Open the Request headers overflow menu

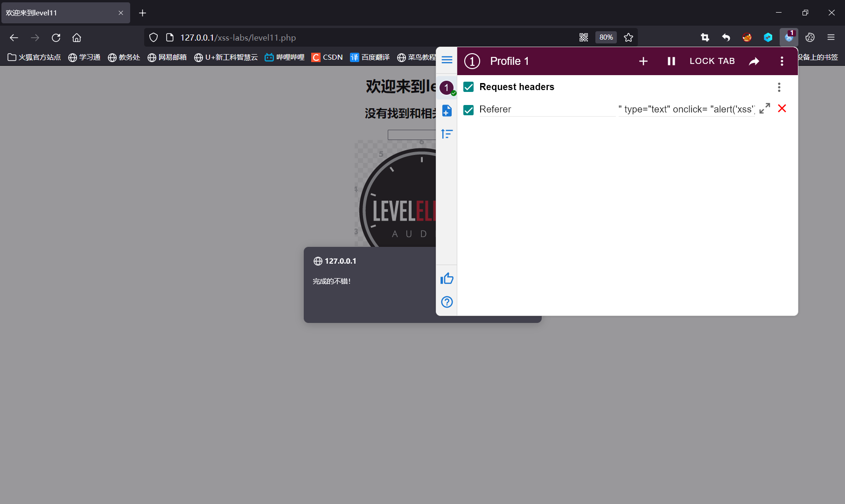pos(779,87)
